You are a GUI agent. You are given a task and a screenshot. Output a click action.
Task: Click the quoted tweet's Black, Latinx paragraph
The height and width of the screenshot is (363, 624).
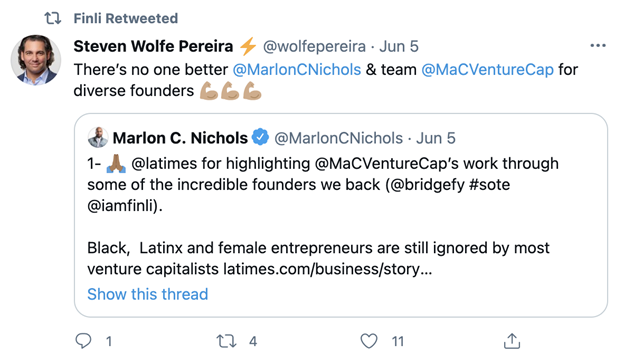tap(318, 258)
